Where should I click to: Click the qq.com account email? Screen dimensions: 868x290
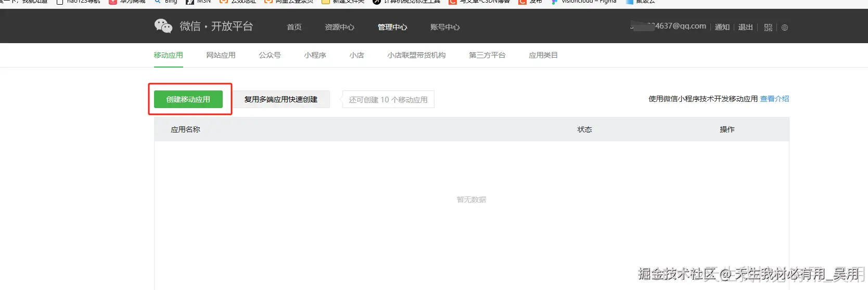coord(668,26)
